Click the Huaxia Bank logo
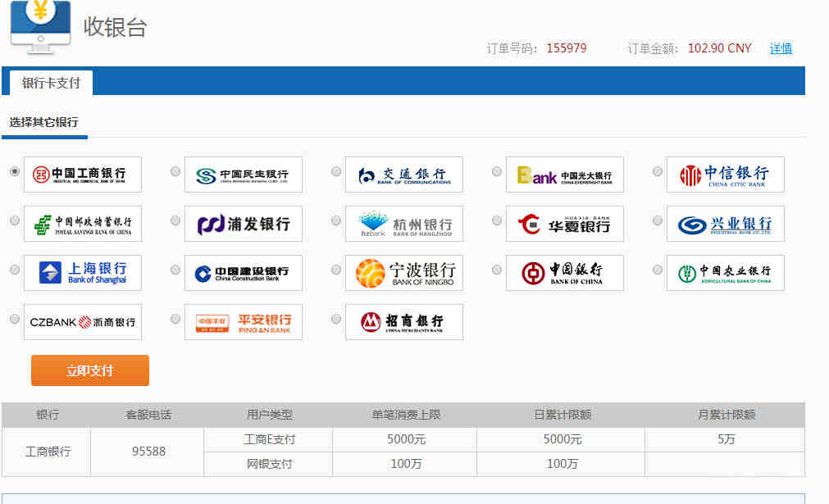Screen dimensions: 829x504 tap(565, 224)
